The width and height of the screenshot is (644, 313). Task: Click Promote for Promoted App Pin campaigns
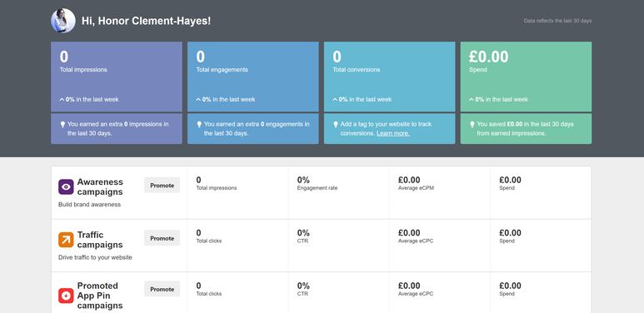point(162,289)
